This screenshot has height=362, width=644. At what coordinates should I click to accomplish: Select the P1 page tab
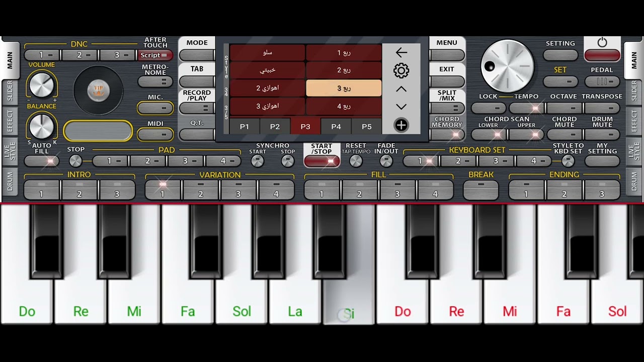[x=245, y=127]
